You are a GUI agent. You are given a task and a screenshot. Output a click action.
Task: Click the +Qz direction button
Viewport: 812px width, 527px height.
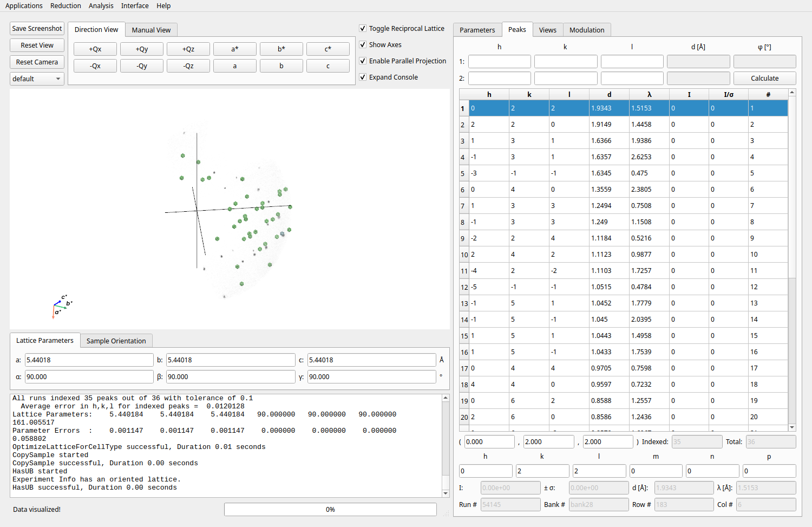(x=188, y=49)
